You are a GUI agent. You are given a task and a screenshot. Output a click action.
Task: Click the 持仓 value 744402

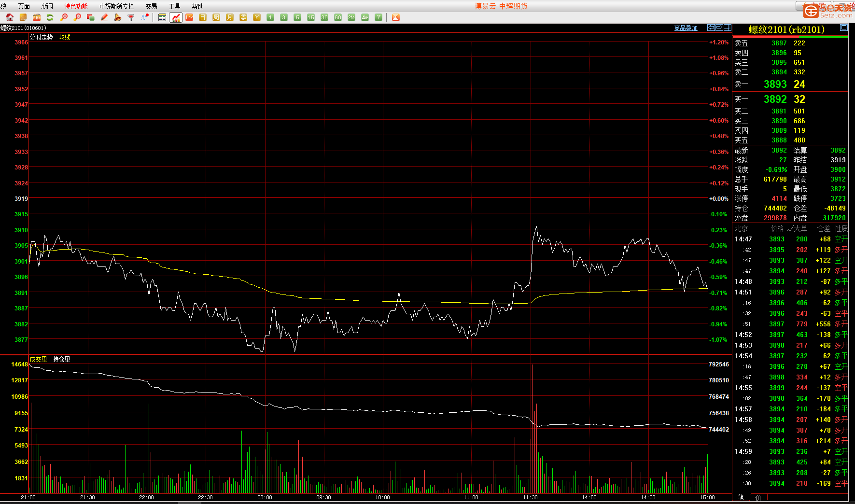pyautogui.click(x=775, y=208)
